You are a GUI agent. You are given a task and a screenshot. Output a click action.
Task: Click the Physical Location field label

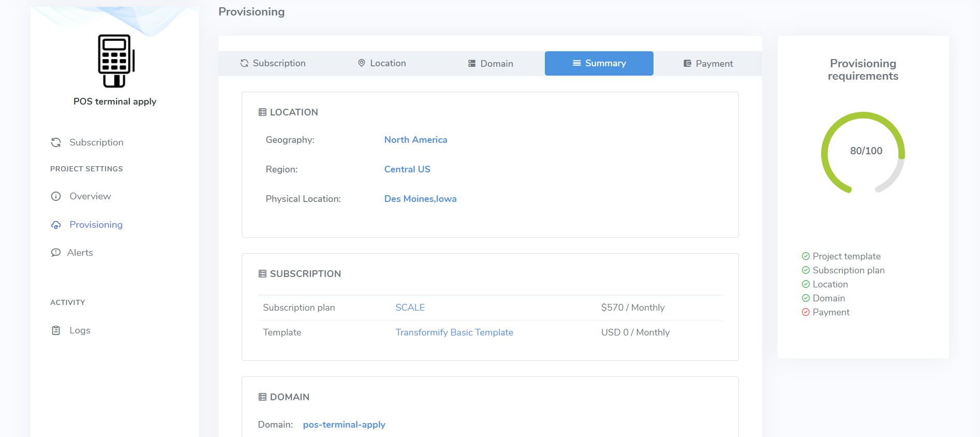click(x=303, y=199)
